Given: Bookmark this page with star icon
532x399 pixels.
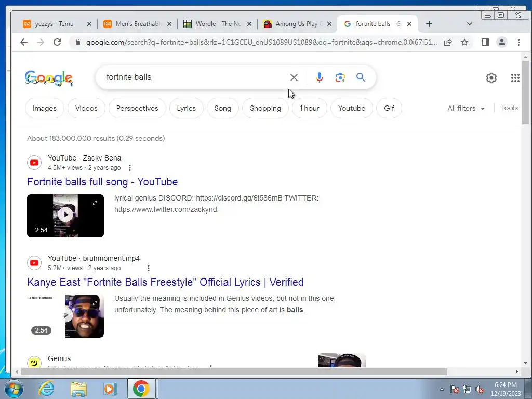Looking at the screenshot, I should 464,42.
